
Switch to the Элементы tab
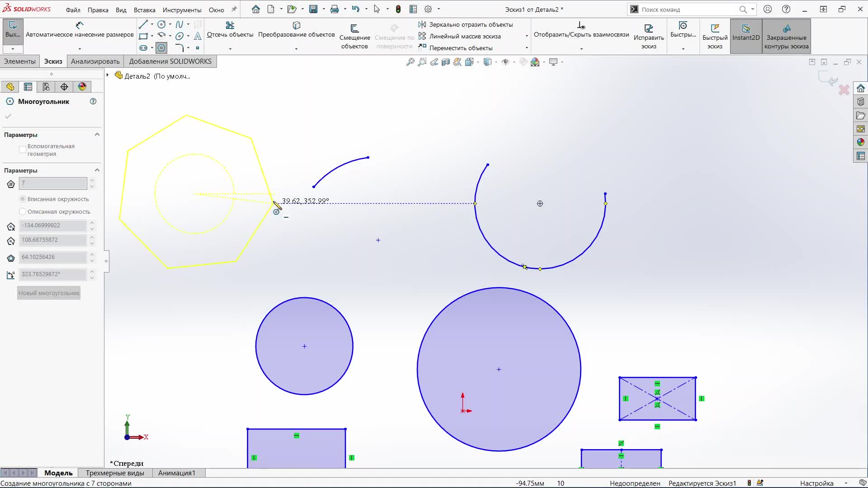(20, 61)
